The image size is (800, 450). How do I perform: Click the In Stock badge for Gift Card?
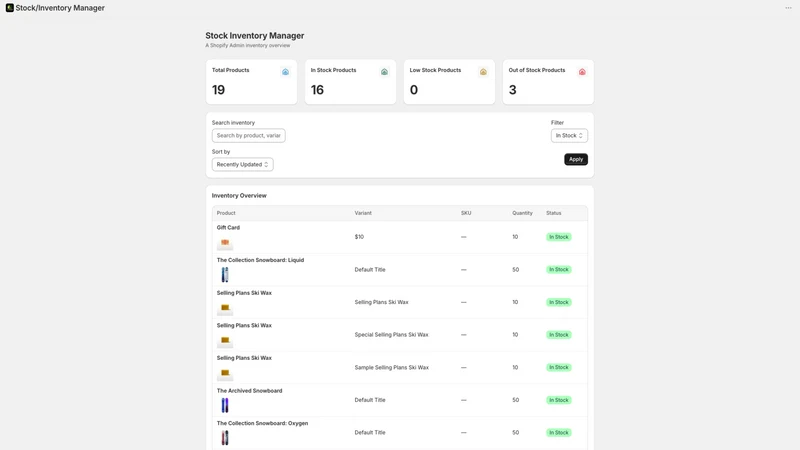[559, 237]
